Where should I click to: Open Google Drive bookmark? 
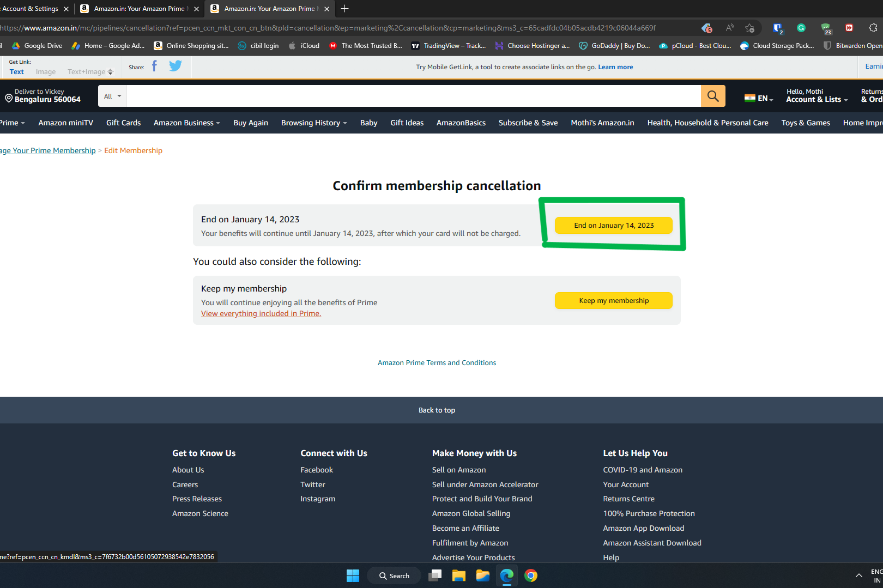coord(37,46)
